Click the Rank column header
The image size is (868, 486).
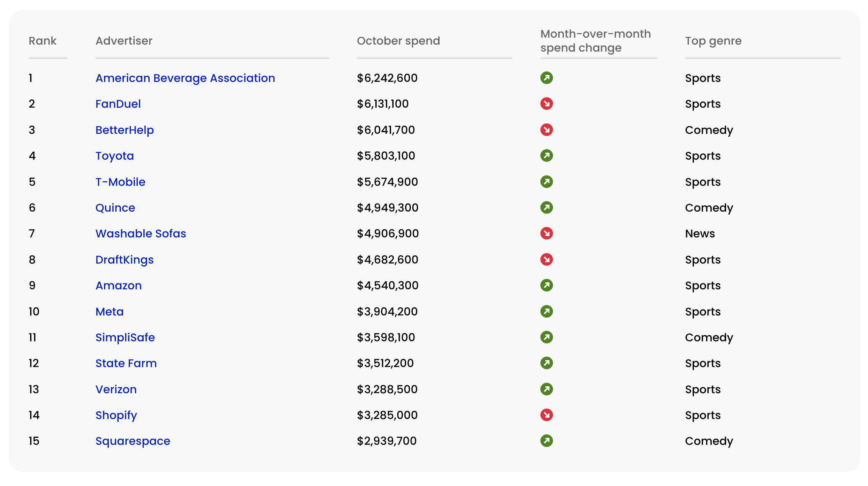coord(43,41)
